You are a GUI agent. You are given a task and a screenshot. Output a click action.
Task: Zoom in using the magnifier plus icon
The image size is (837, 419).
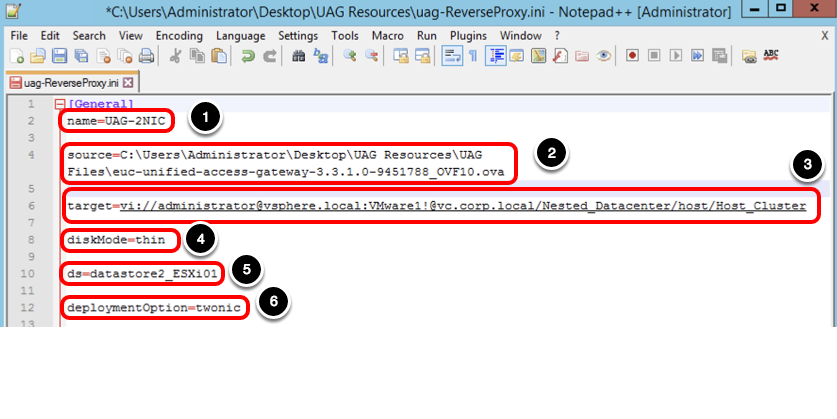(350, 56)
